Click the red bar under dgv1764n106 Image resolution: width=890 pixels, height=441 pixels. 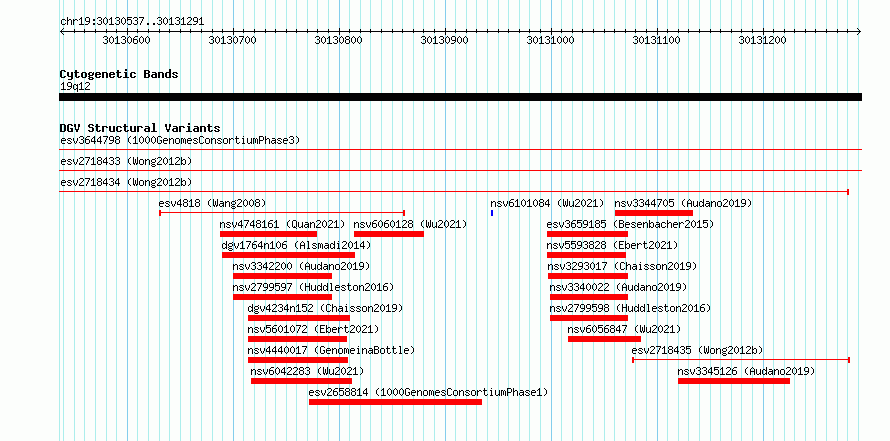[x=288, y=255]
